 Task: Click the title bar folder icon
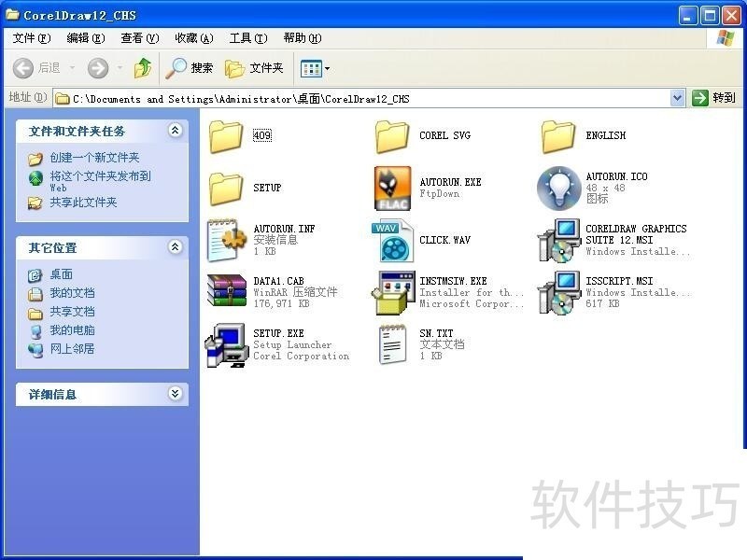pyautogui.click(x=13, y=14)
